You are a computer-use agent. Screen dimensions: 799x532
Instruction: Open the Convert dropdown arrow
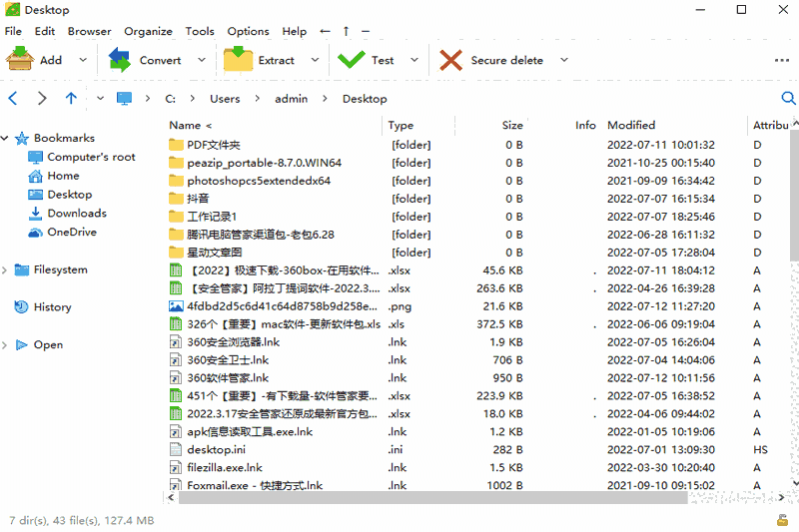coord(202,60)
